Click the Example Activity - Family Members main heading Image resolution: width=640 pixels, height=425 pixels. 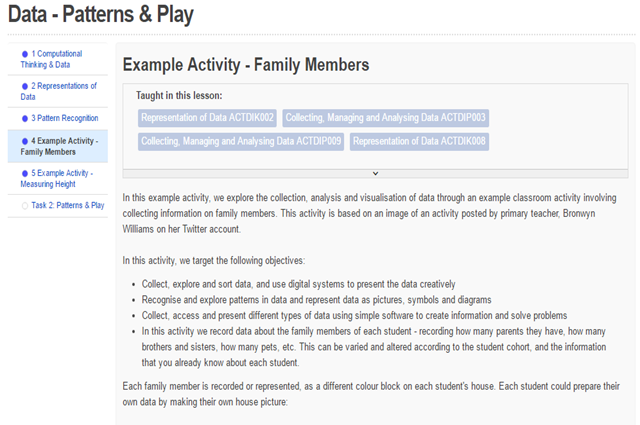coord(246,65)
